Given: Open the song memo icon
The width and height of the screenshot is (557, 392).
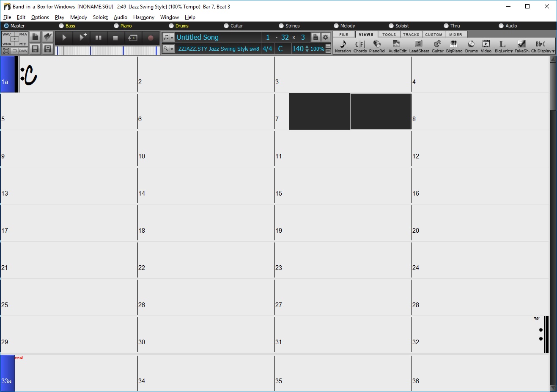Looking at the screenshot, I should coord(316,37).
